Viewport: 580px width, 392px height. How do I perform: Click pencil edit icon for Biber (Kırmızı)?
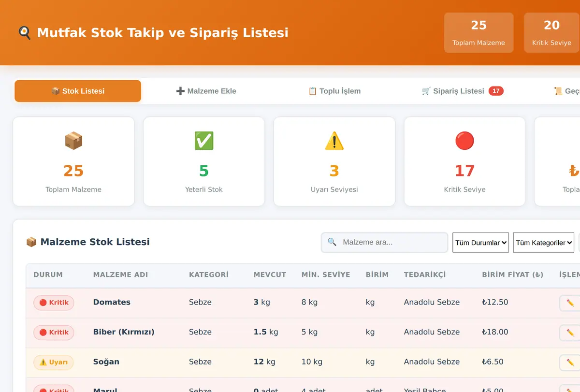tap(570, 333)
